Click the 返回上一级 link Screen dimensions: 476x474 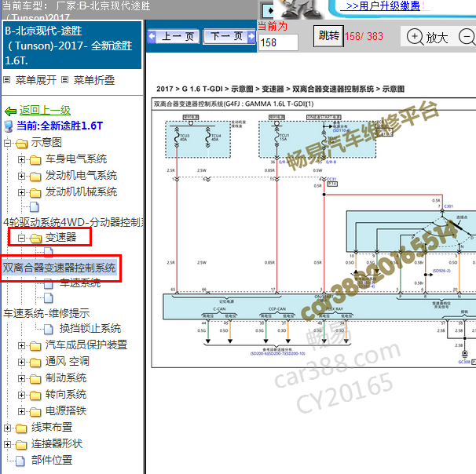tap(45, 111)
